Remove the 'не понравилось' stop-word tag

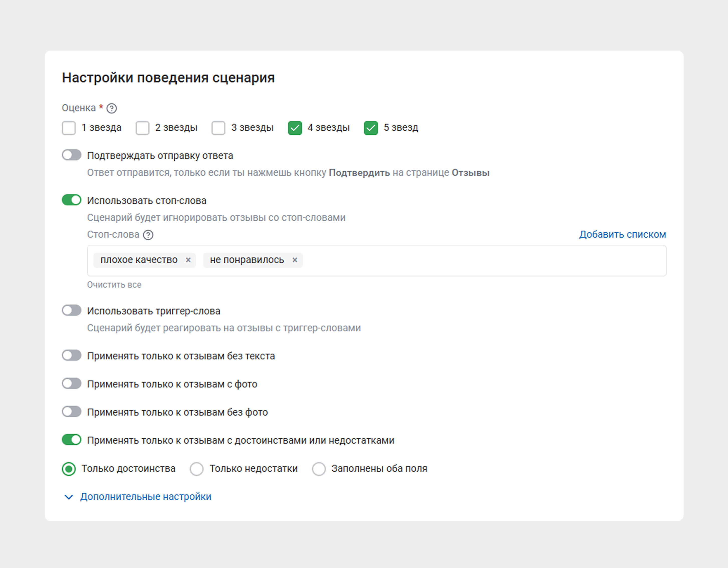pos(295,260)
